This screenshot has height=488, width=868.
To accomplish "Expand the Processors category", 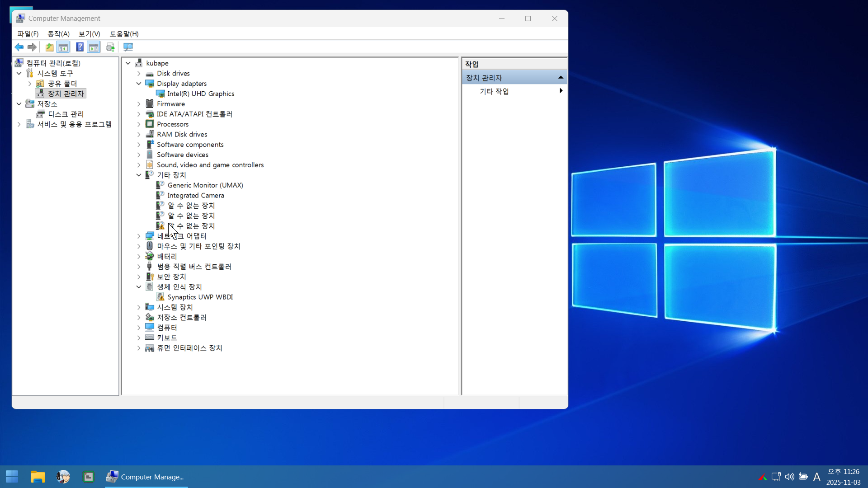I will 139,124.
